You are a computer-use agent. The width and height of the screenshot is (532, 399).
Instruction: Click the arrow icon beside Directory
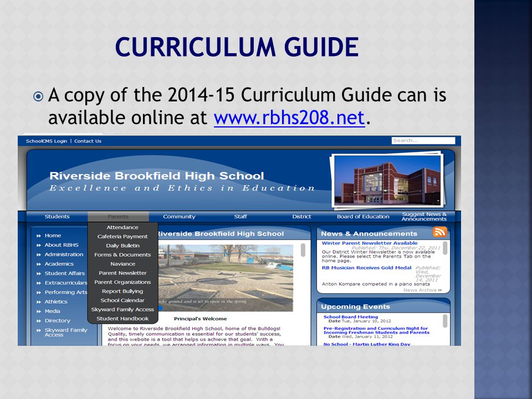tap(39, 321)
